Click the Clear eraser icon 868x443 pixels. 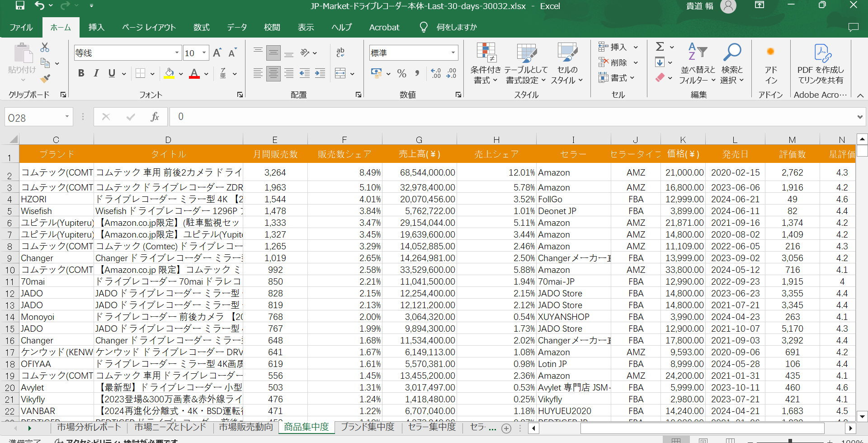[x=660, y=77]
